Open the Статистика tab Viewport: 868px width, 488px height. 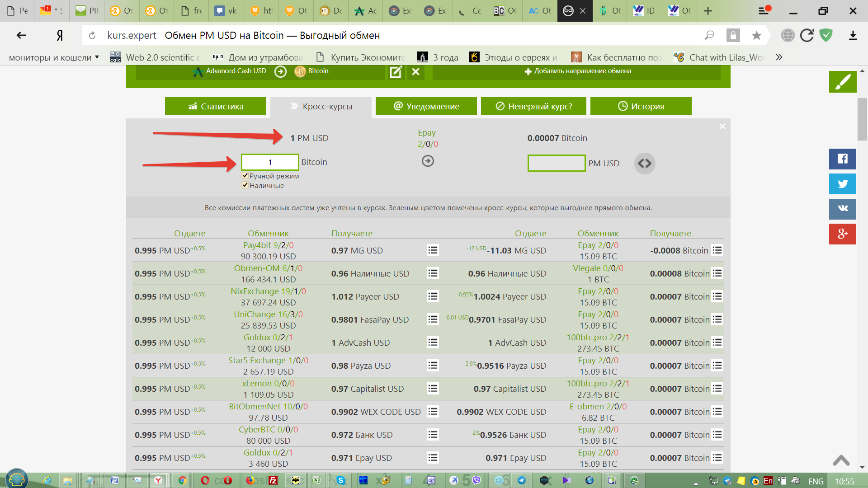pos(216,106)
